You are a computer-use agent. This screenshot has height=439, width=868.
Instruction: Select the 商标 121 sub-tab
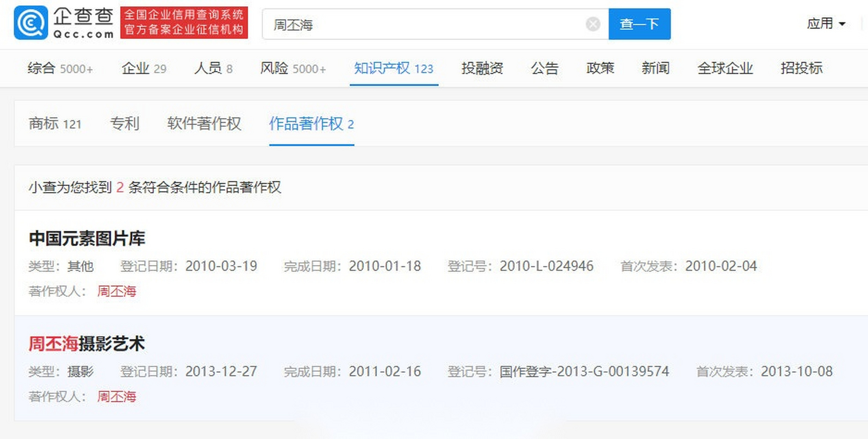(55, 123)
